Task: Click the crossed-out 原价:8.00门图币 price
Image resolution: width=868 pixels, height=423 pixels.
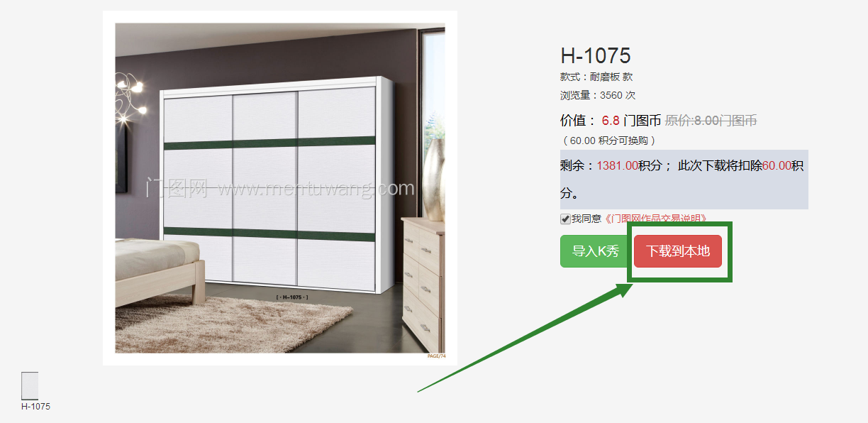Action: click(711, 121)
